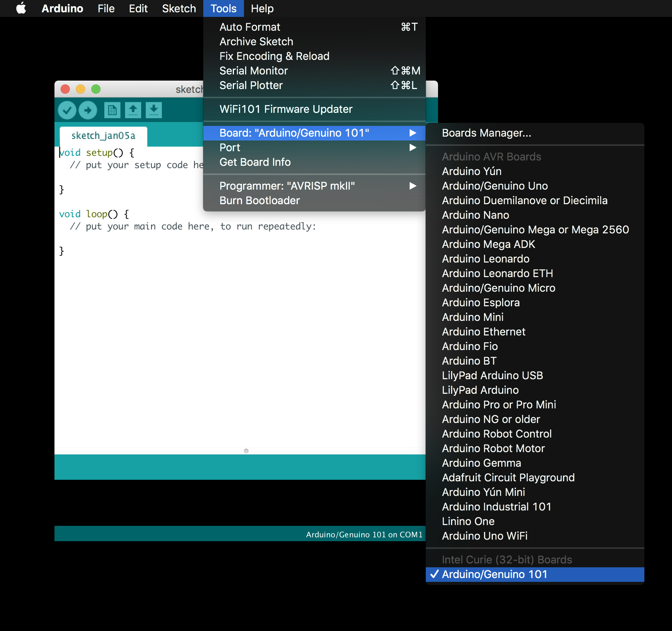Select Arduino Nano board
This screenshot has height=631, width=672.
[x=535, y=215]
